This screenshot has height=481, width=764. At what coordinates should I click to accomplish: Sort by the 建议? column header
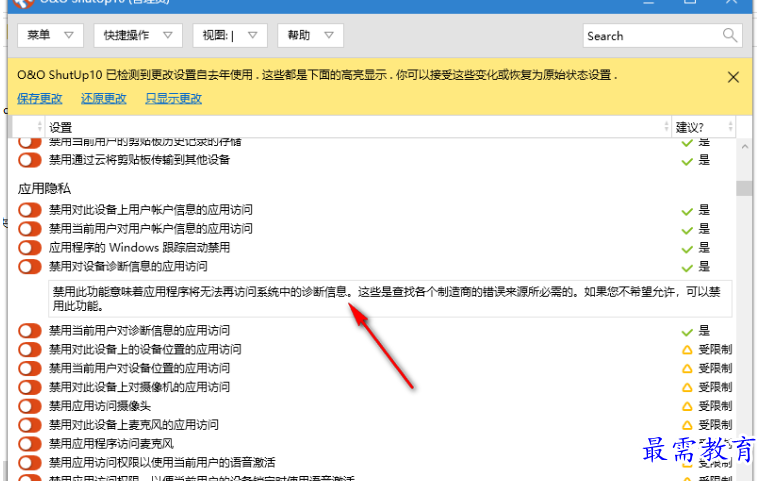point(704,127)
